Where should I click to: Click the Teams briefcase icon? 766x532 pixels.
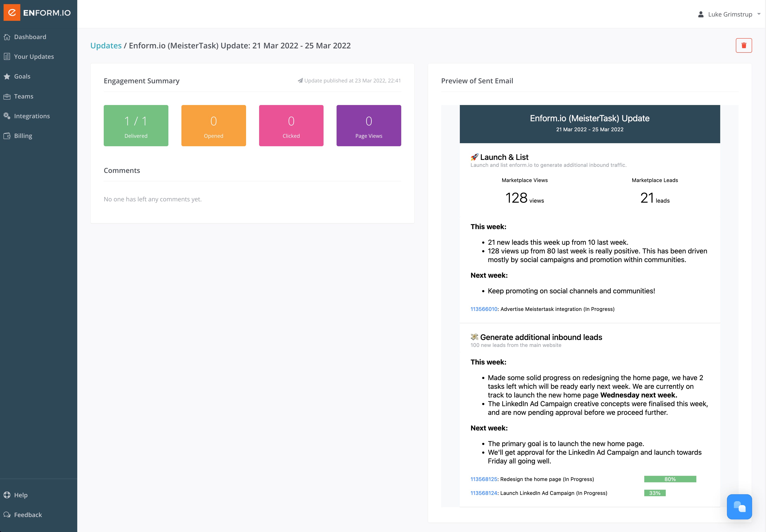7,96
